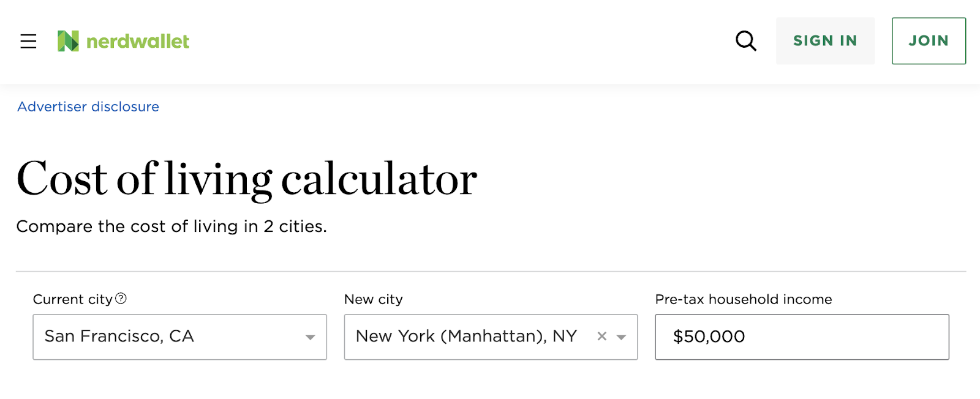Screen dimensions: 980x399
Task: Click the New city dropdown caret
Action: (622, 337)
